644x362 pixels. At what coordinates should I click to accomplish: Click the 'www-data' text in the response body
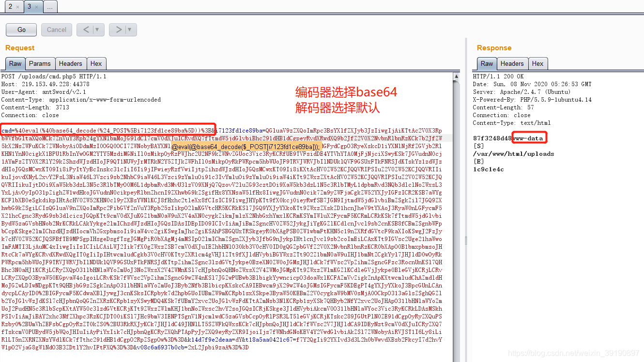pyautogui.click(x=528, y=138)
